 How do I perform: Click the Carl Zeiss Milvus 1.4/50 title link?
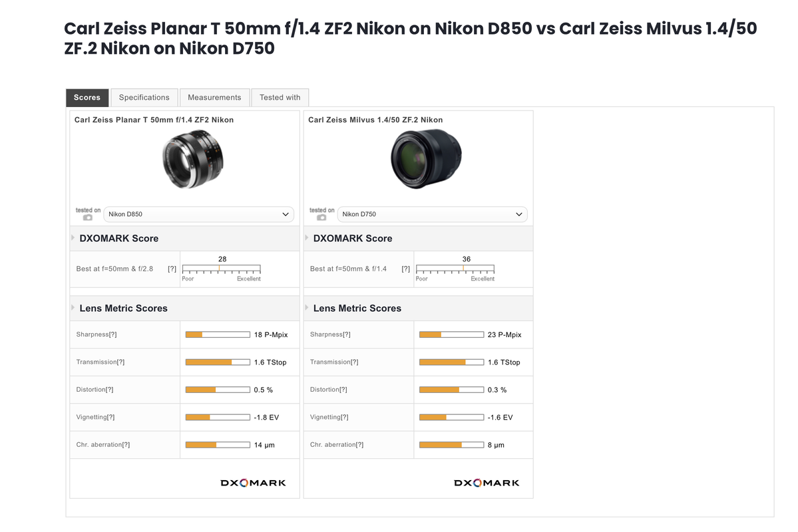[x=375, y=120]
